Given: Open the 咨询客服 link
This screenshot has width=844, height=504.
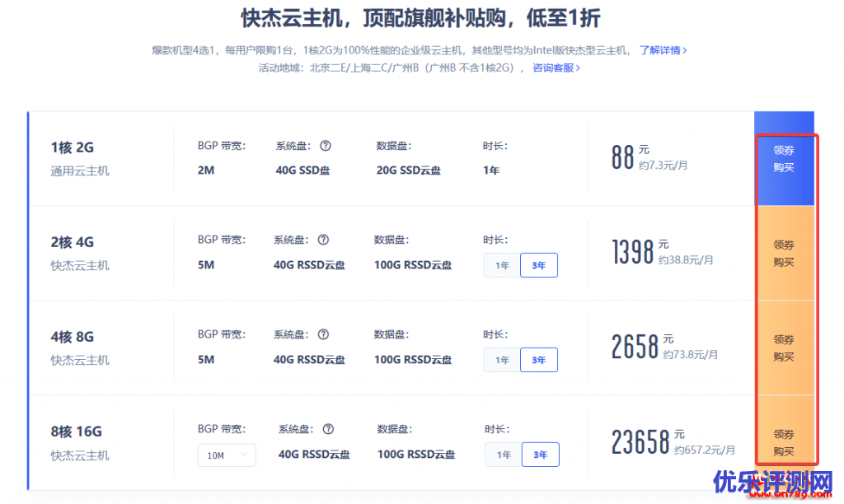Looking at the screenshot, I should [556, 68].
